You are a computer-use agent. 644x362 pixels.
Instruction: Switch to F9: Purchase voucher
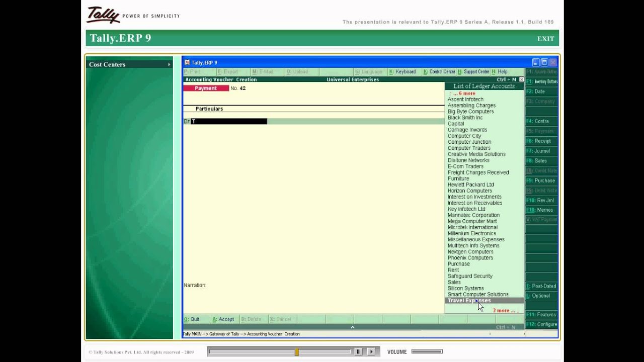541,180
